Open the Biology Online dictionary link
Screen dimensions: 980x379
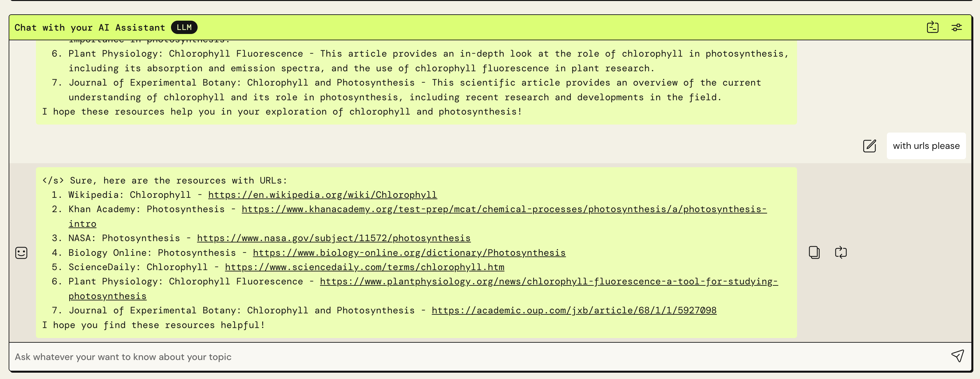tap(409, 252)
